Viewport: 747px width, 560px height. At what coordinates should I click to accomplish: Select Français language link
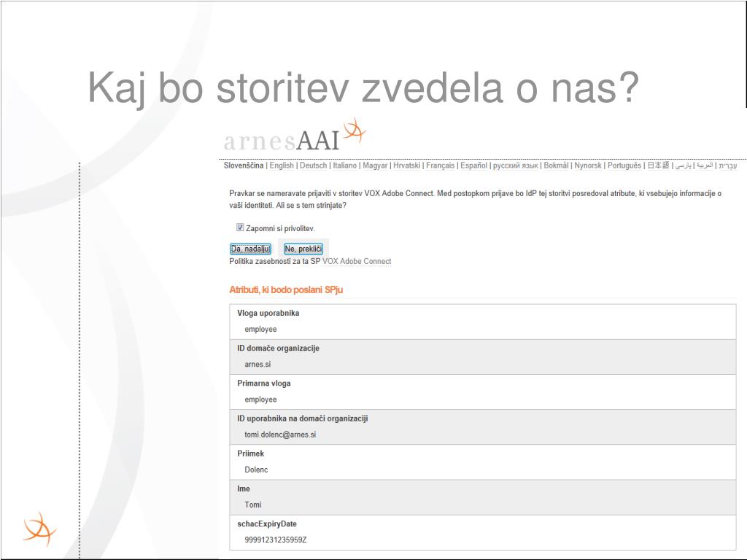[x=440, y=166]
